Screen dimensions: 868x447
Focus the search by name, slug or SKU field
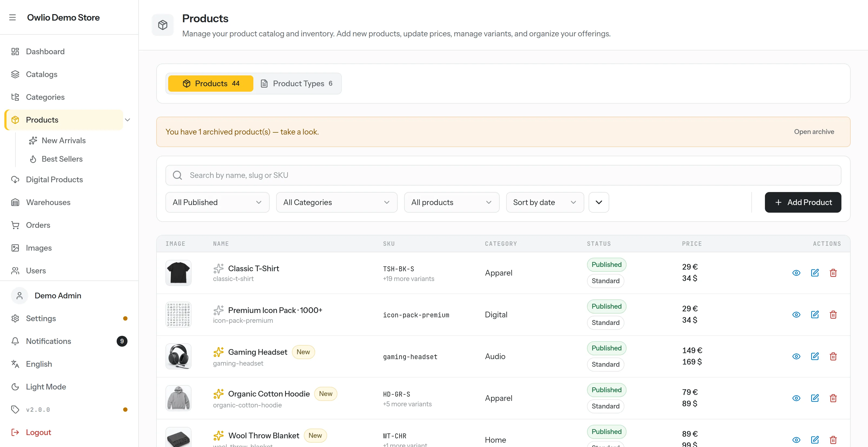[x=503, y=175]
